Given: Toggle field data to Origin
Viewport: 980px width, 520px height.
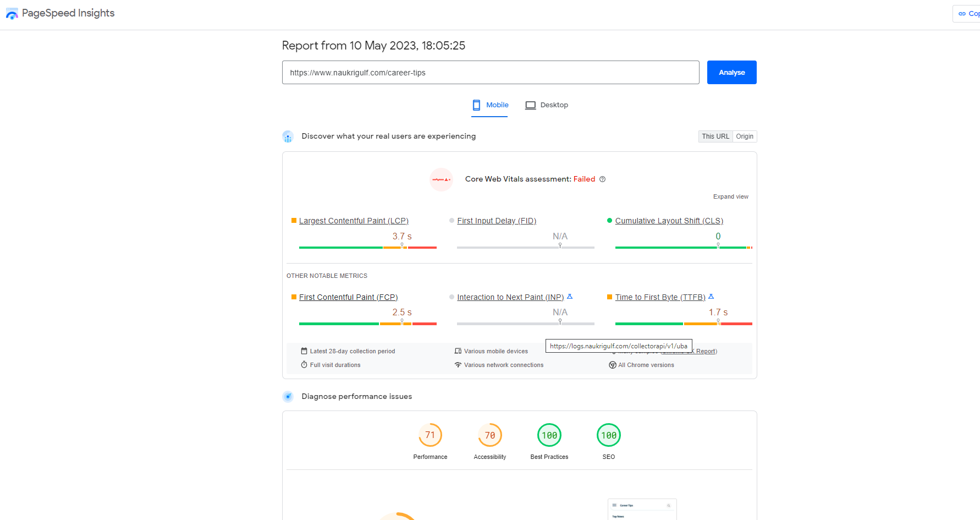Looking at the screenshot, I should (745, 136).
